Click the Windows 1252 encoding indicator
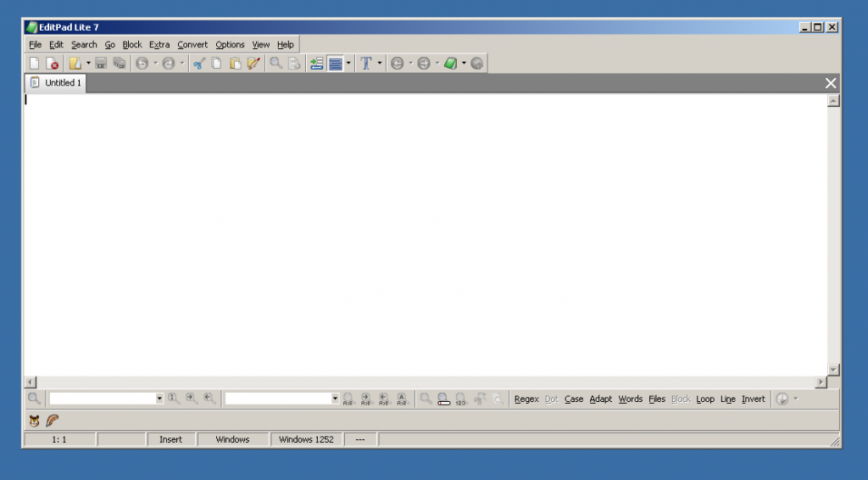Viewport: 868px width, 480px height. pos(306,439)
